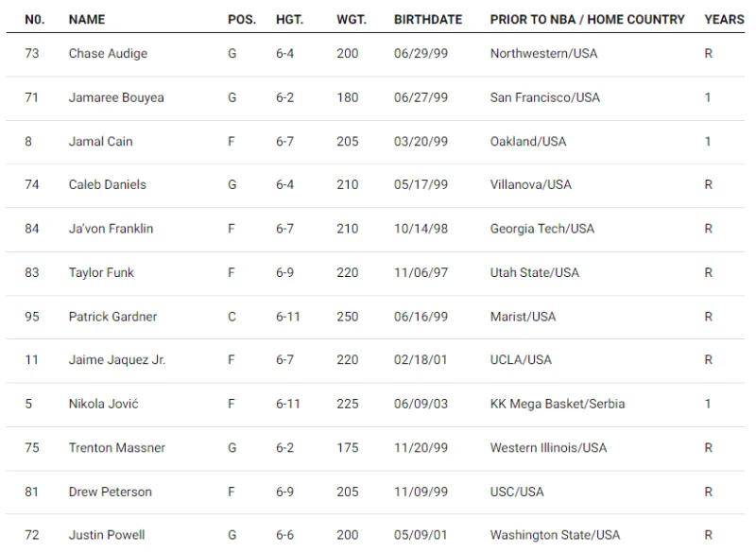
Task: Click the NO. column header
Action: click(x=35, y=19)
